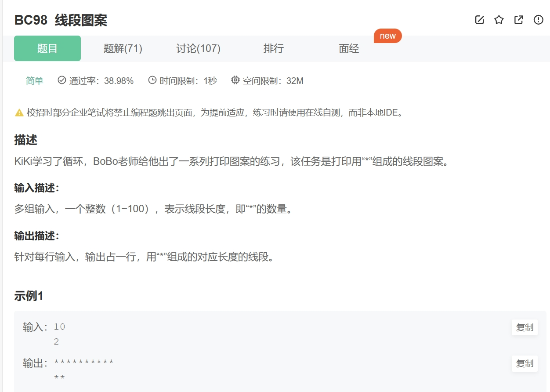Click the report exclamation icon
This screenshot has height=392, width=550.
(x=538, y=20)
